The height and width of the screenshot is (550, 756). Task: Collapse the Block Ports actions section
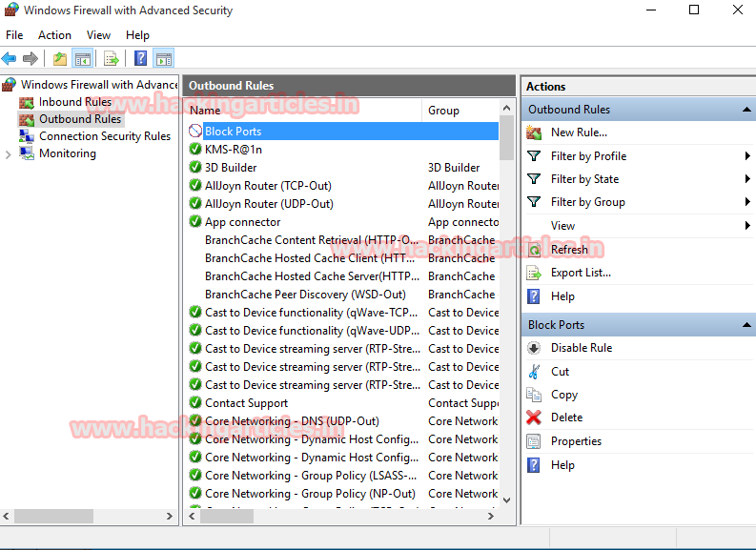[x=746, y=325]
